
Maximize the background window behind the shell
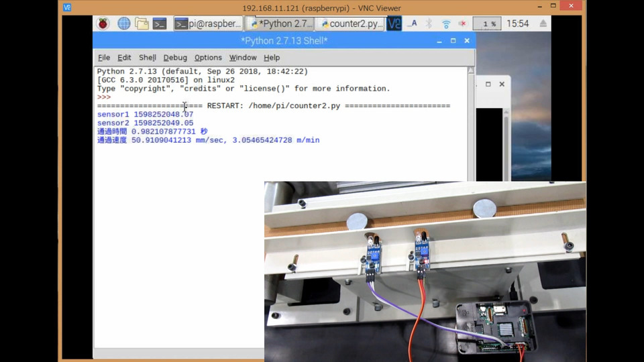(x=488, y=84)
